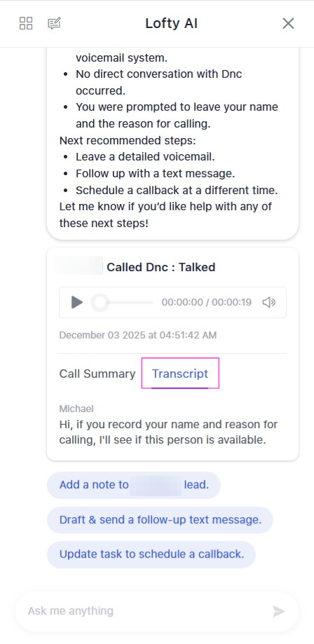Viewport: 314px width, 644px height.
Task: Click the December 03 2025 call timestamp
Action: point(137,335)
